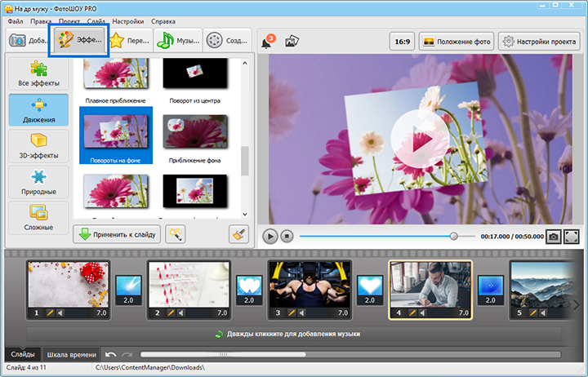Viewport: 588px width, 377px height.
Task: Toggle the sound icon on slide 3
Action: pos(301,313)
